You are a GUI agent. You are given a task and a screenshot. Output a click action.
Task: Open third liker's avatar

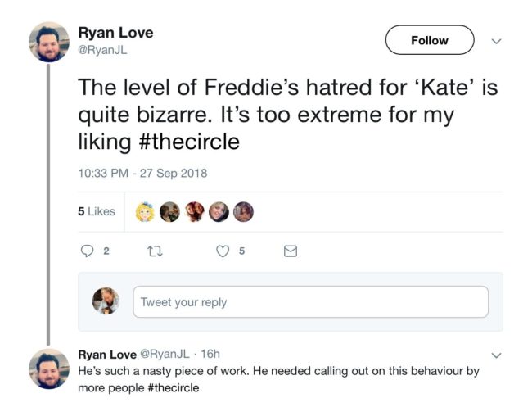(195, 212)
